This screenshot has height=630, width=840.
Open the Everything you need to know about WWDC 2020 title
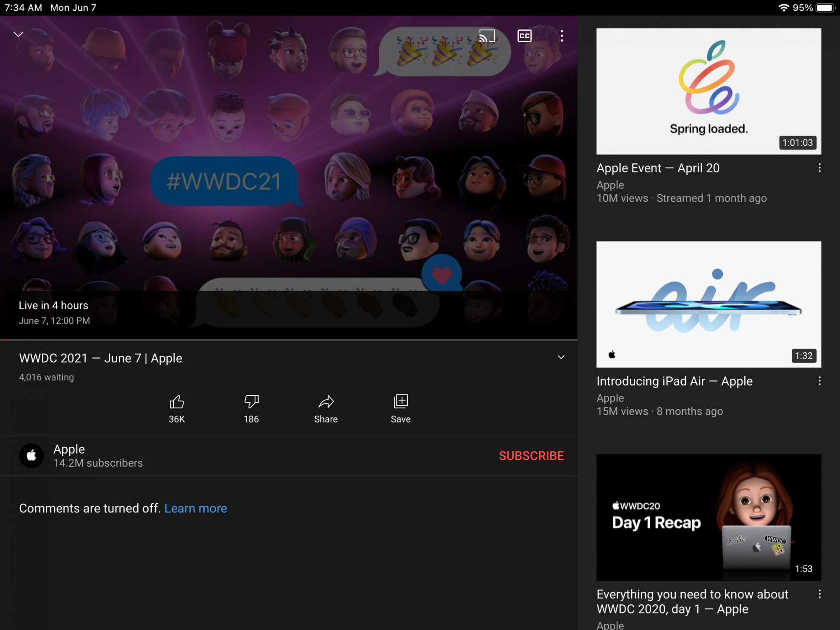(693, 601)
